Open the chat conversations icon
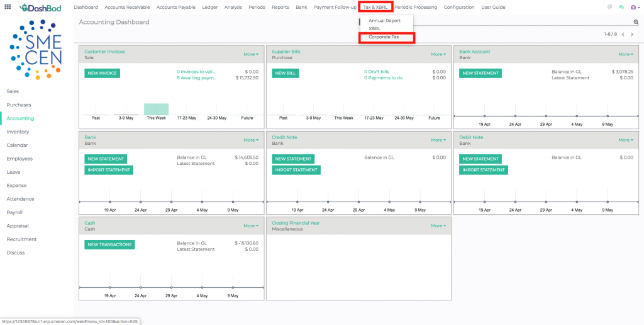 (x=621, y=7)
